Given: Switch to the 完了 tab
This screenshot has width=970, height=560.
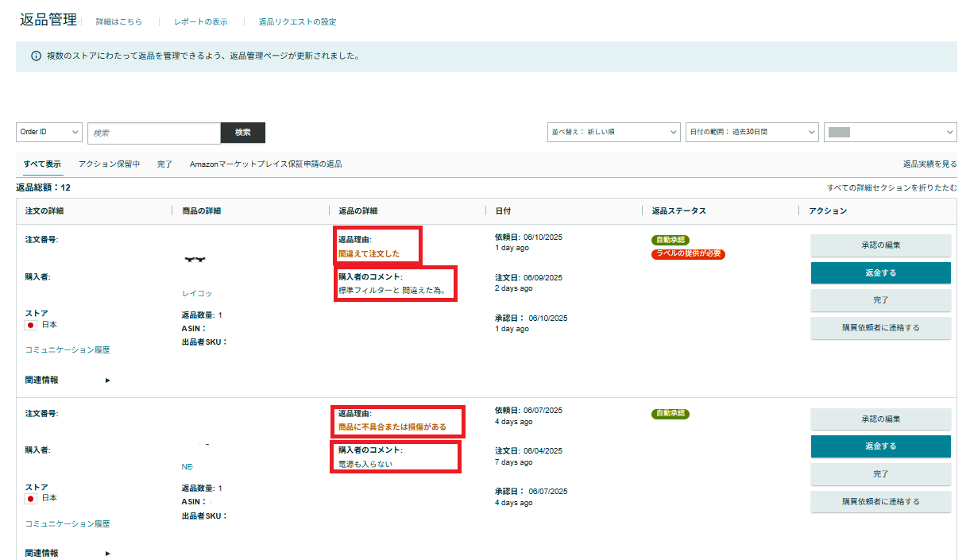Looking at the screenshot, I should tap(164, 164).
